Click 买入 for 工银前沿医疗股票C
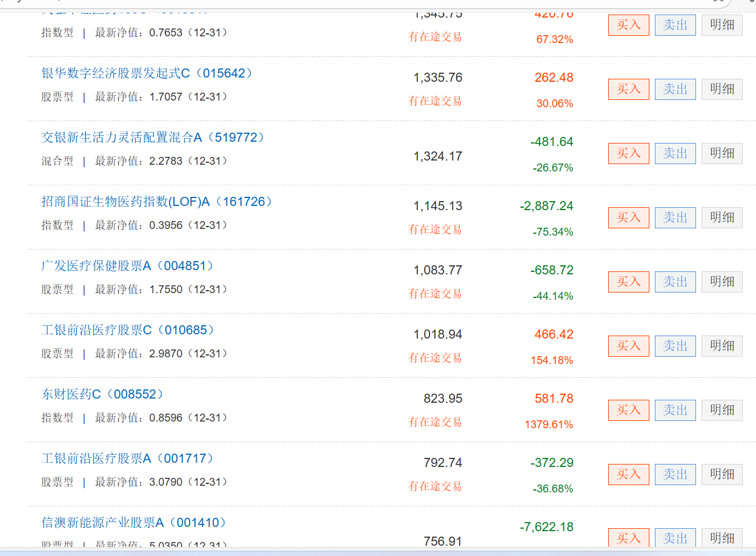The height and width of the screenshot is (556, 756). tap(629, 346)
